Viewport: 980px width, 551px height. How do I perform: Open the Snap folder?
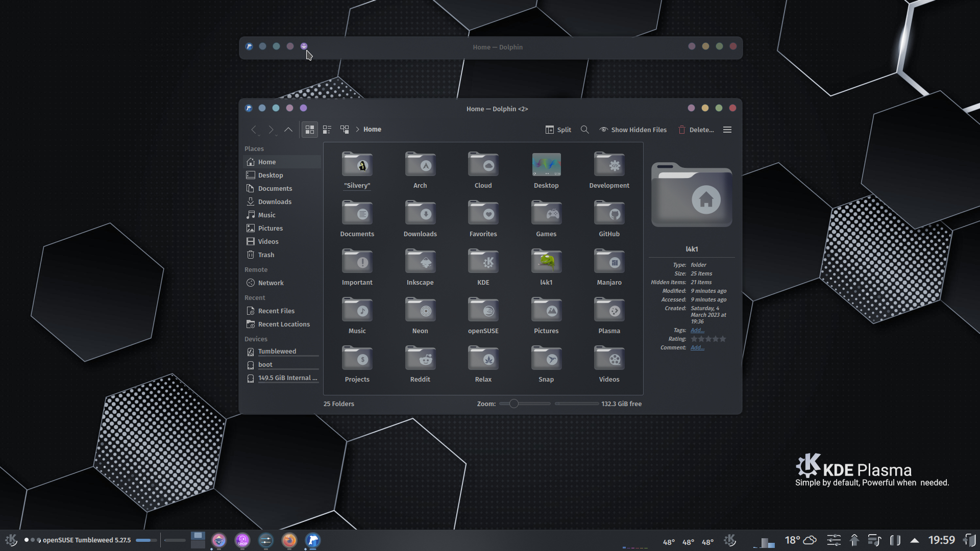(546, 364)
